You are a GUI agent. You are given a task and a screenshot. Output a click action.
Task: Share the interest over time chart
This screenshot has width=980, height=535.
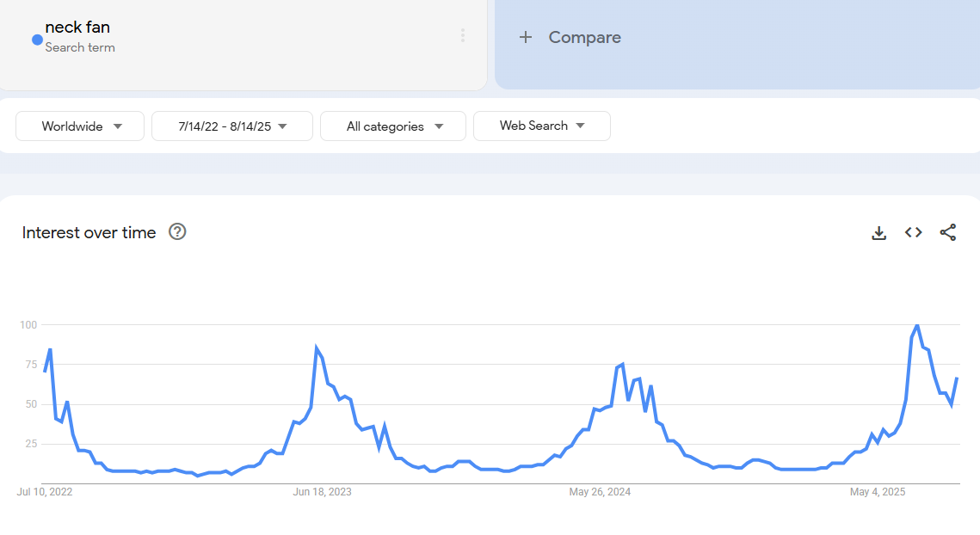(947, 232)
